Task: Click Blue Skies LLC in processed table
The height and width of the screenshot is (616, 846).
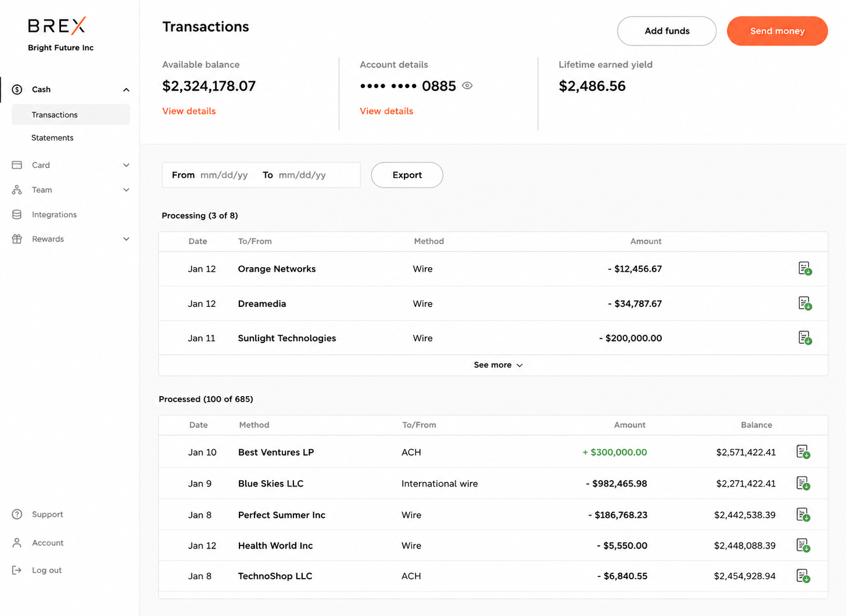Action: [270, 484]
